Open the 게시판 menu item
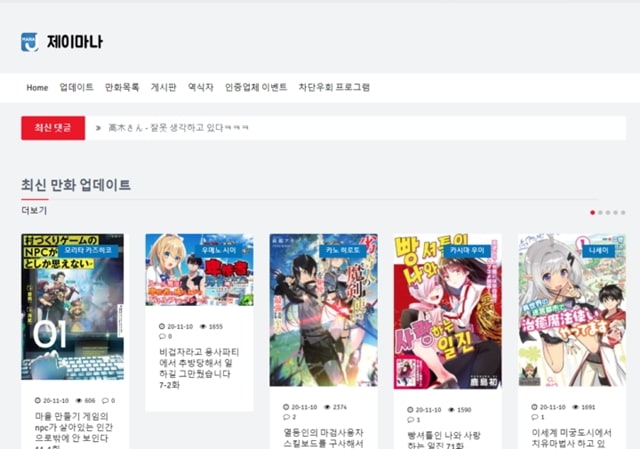The height and width of the screenshot is (449, 640). click(x=163, y=87)
